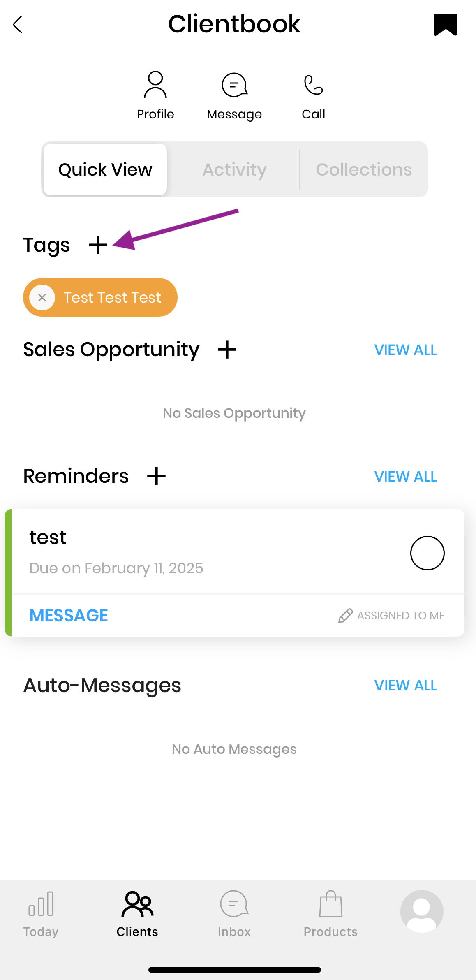Tap the Message chat bubble icon
Viewport: 476px width, 980px height.
(x=234, y=85)
